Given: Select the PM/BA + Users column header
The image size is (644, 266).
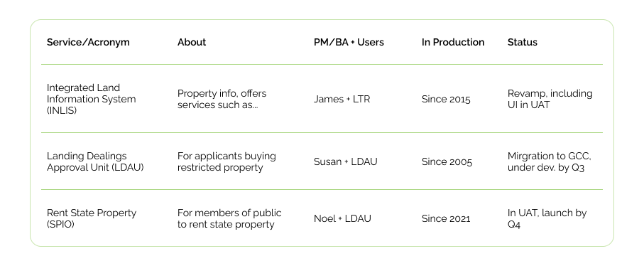Looking at the screenshot, I should (x=349, y=43).
